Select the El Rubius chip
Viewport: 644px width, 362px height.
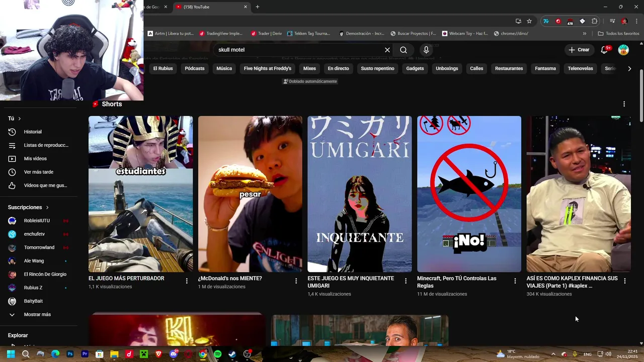[163, 68]
